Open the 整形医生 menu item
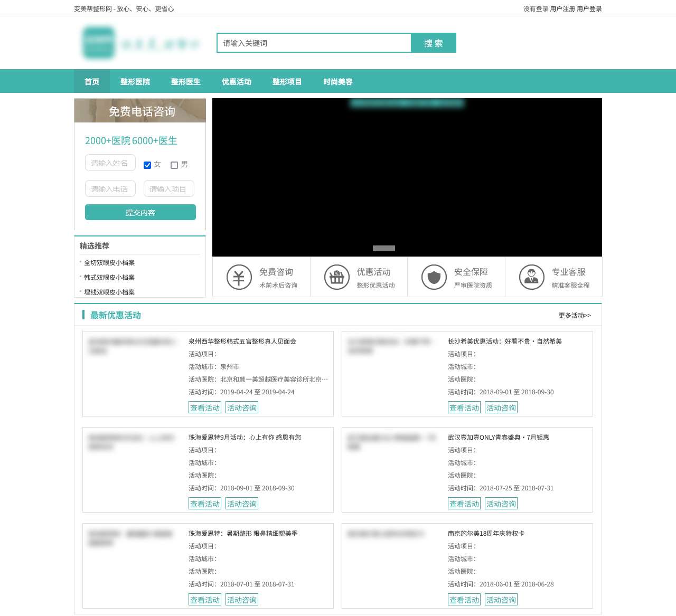Viewport: 676px width, 616px height. click(186, 81)
